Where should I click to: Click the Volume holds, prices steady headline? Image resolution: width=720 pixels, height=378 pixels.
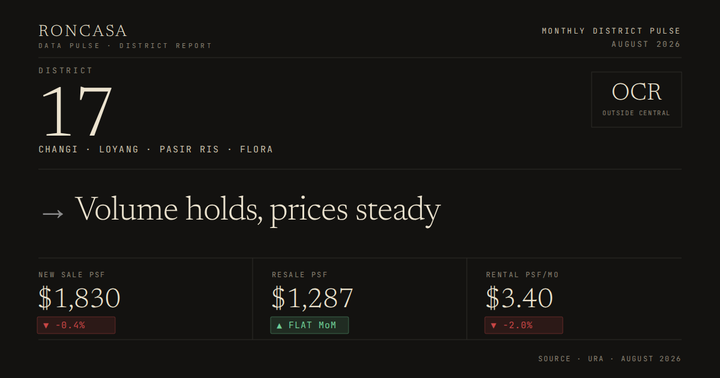point(258,210)
